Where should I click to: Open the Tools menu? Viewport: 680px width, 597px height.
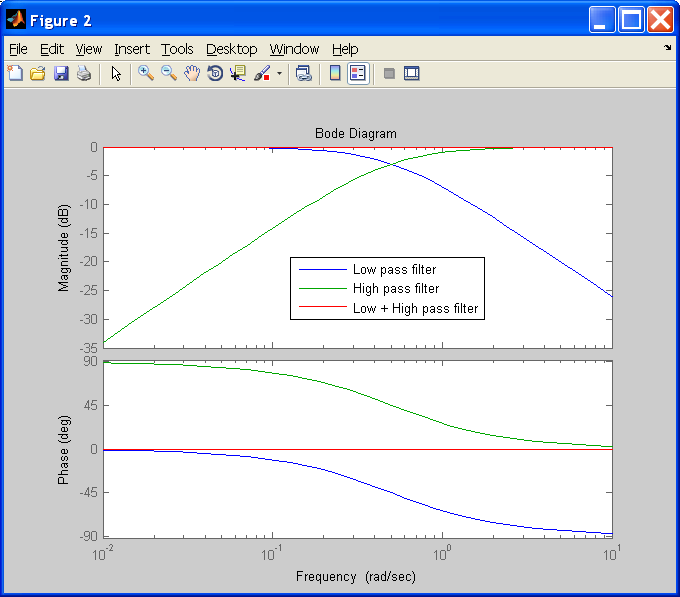point(177,49)
